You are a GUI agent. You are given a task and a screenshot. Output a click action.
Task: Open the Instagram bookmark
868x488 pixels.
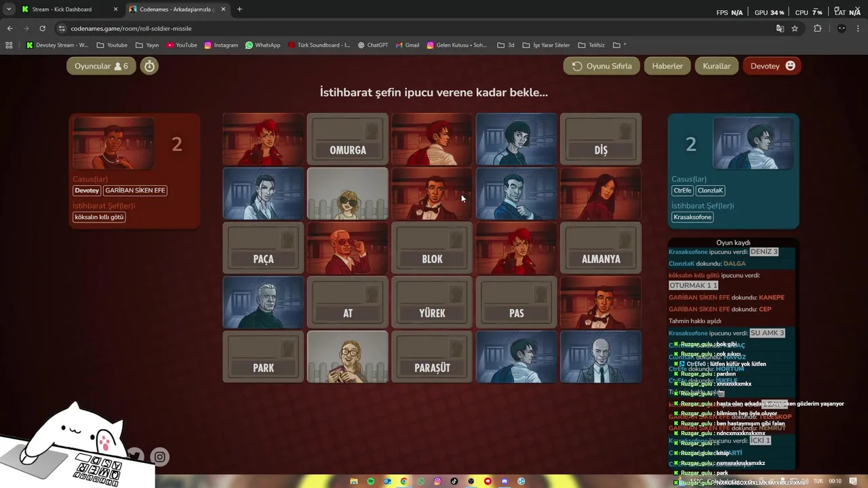point(222,45)
